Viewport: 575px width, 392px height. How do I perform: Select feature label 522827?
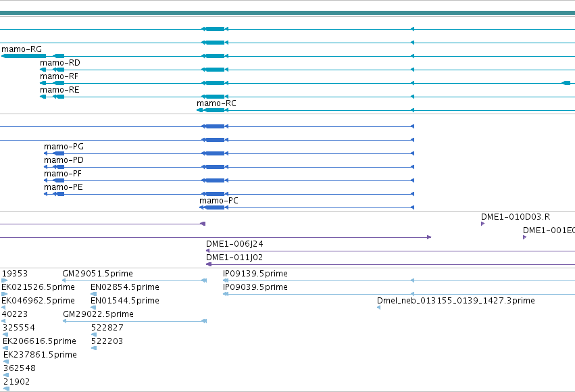[107, 328]
